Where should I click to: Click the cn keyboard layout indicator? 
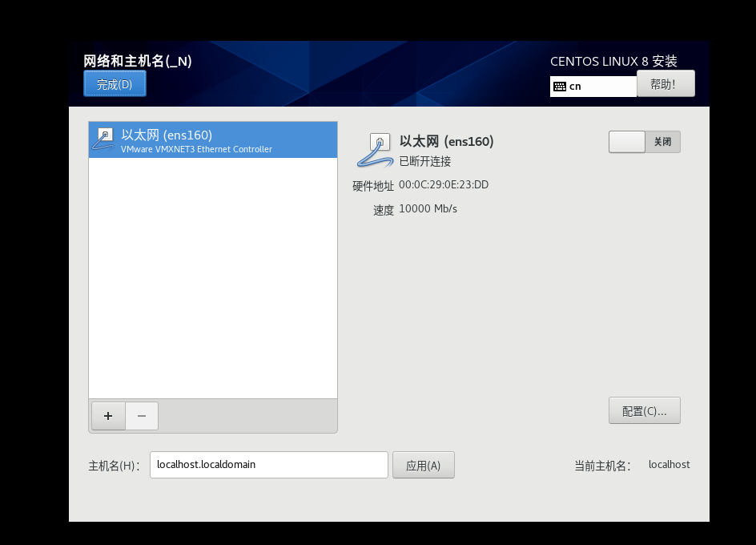click(x=593, y=87)
